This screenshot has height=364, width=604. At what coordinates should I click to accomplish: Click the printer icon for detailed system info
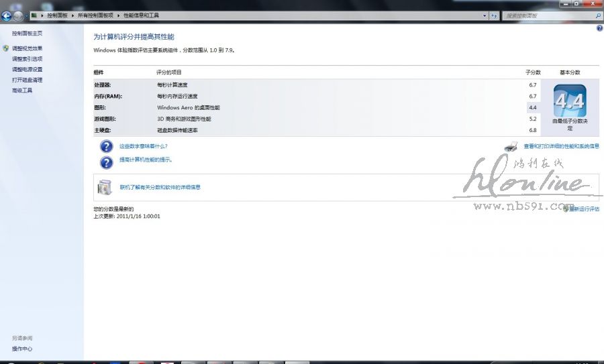coord(511,146)
